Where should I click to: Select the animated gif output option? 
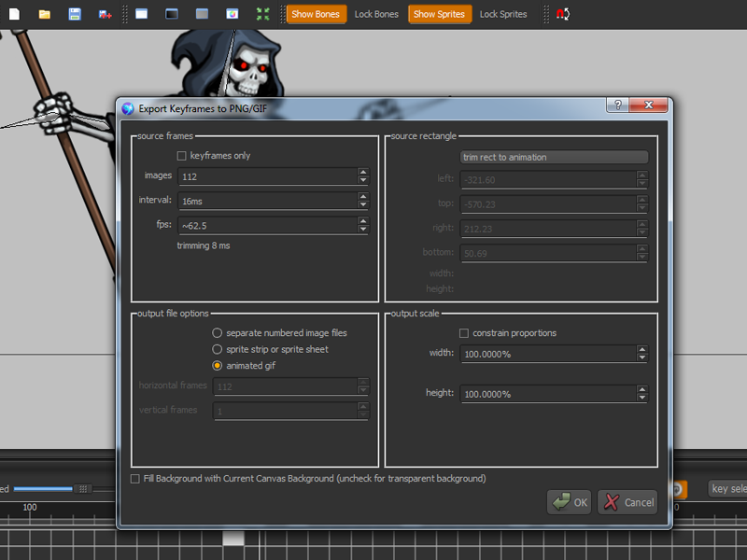(x=217, y=366)
